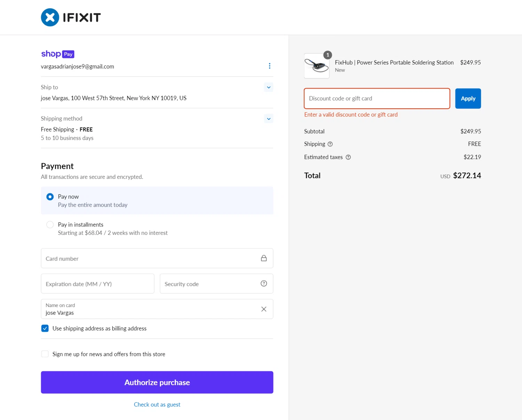This screenshot has width=522, height=420.
Task: Expand the Ship to address dropdown
Action: tap(268, 87)
